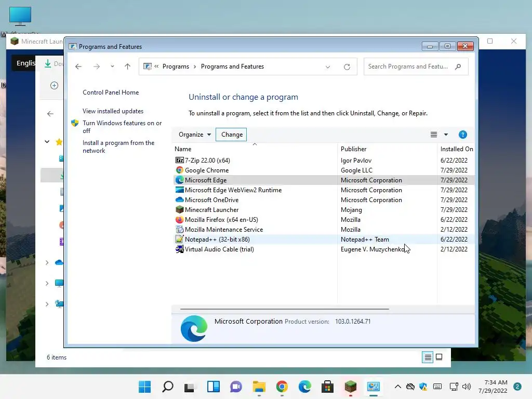The height and width of the screenshot is (399, 532).
Task: Click the Mozilla Firefox list icon
Action: point(179,220)
